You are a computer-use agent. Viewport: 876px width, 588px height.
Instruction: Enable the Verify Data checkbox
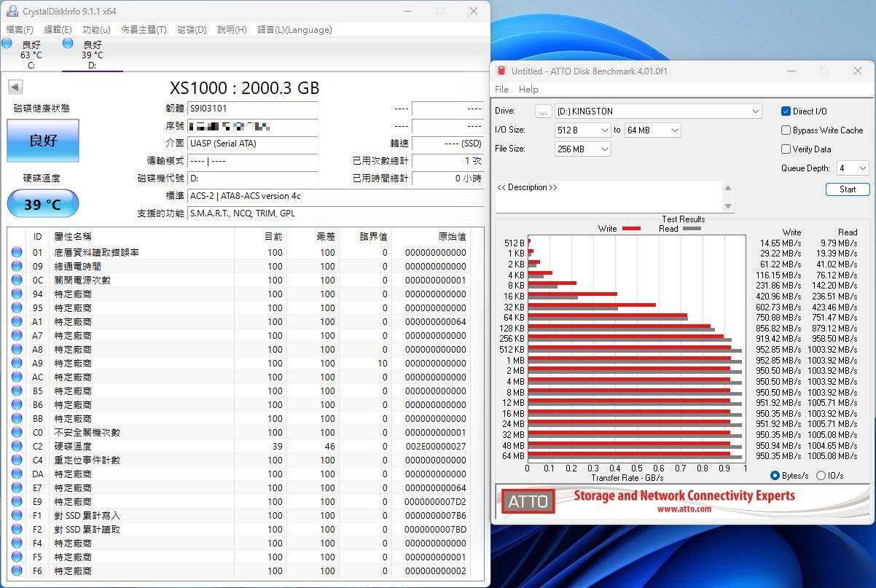point(786,149)
